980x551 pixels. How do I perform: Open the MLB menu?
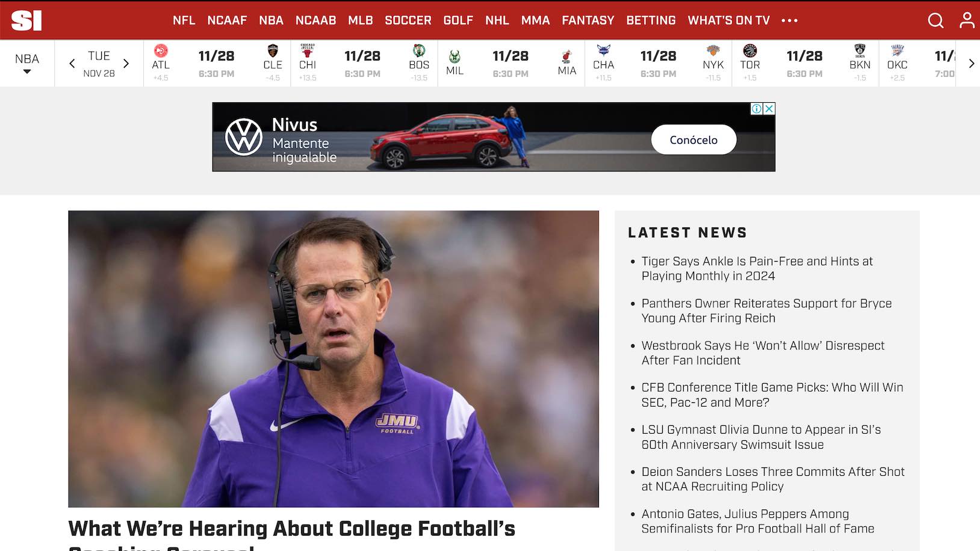click(x=361, y=20)
